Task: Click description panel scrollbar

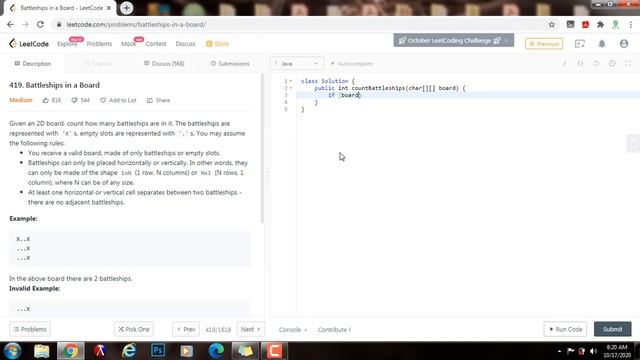Action: [262, 148]
